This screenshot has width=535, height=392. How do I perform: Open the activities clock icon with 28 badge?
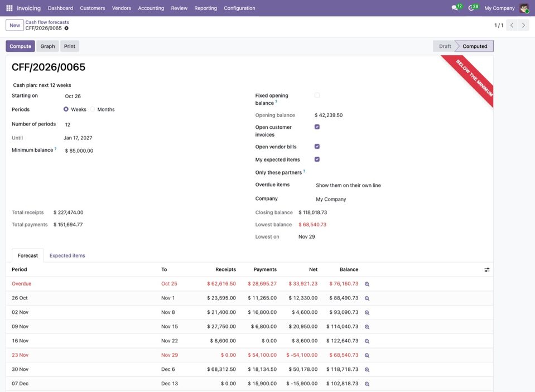(x=473, y=7)
